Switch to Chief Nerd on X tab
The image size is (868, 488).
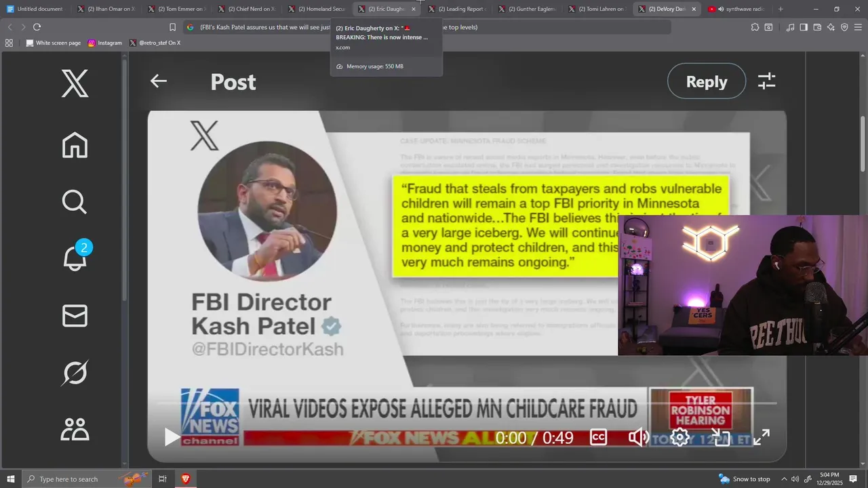247,9
